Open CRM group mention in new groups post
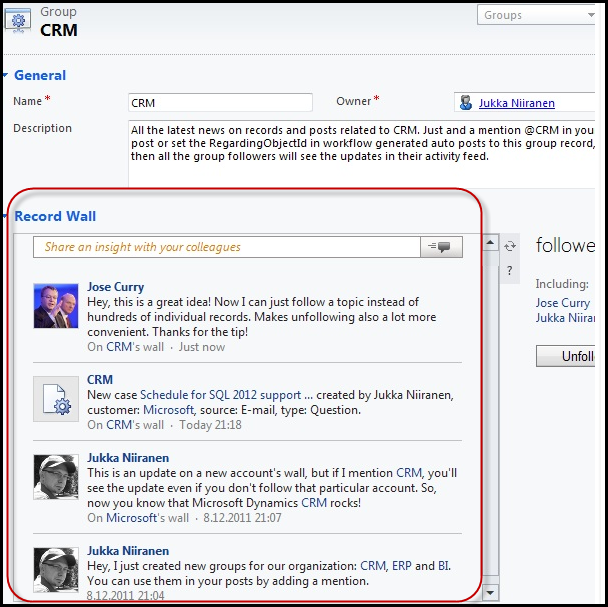This screenshot has height=607, width=608. click(x=373, y=566)
